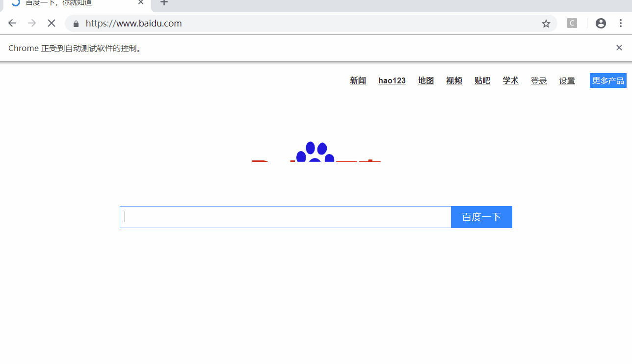632x364 pixels.
Task: Open the hao123 link
Action: [392, 80]
